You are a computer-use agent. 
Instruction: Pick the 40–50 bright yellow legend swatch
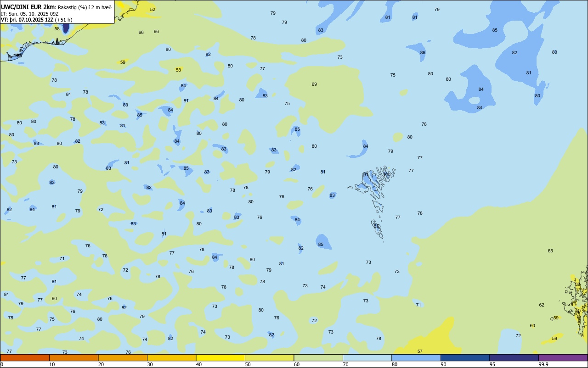[220, 357]
